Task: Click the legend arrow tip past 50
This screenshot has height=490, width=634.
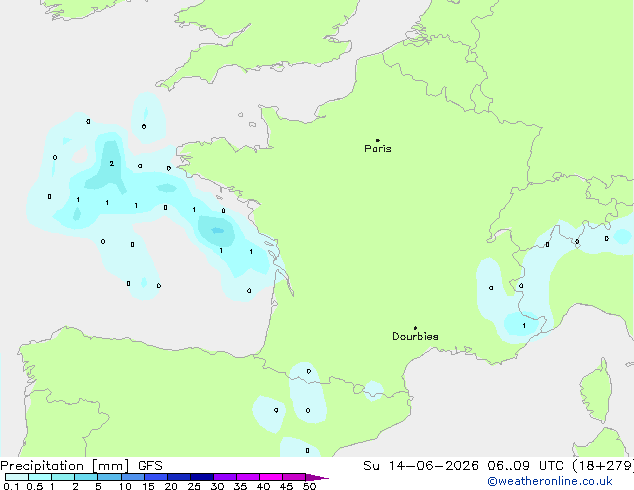Action: pos(317,477)
